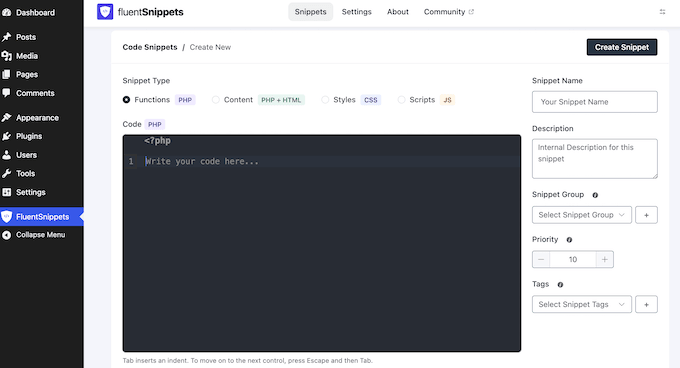680x368 pixels.
Task: Click the Priority info icon
Action: 569,240
